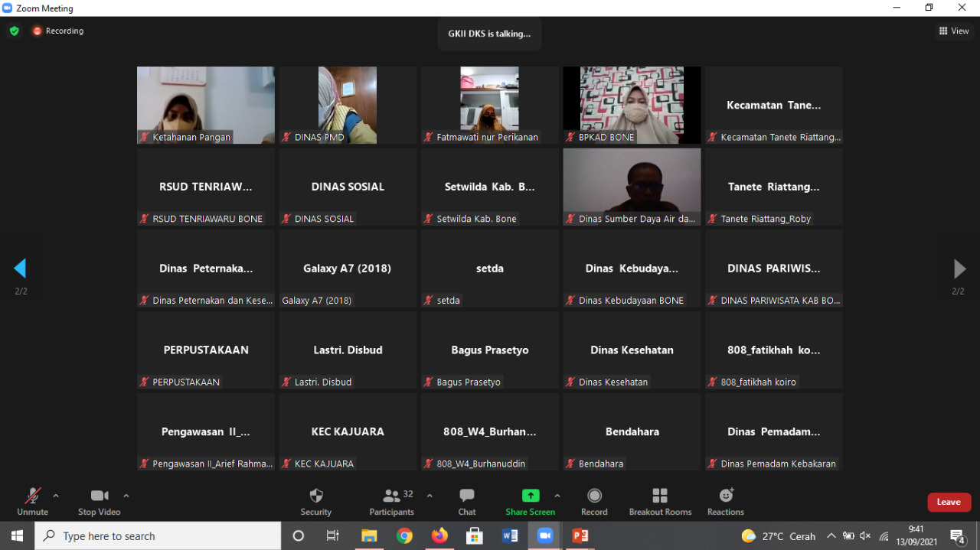This screenshot has height=550, width=980.
Task: Start sharing with Share Screen
Action: click(530, 501)
